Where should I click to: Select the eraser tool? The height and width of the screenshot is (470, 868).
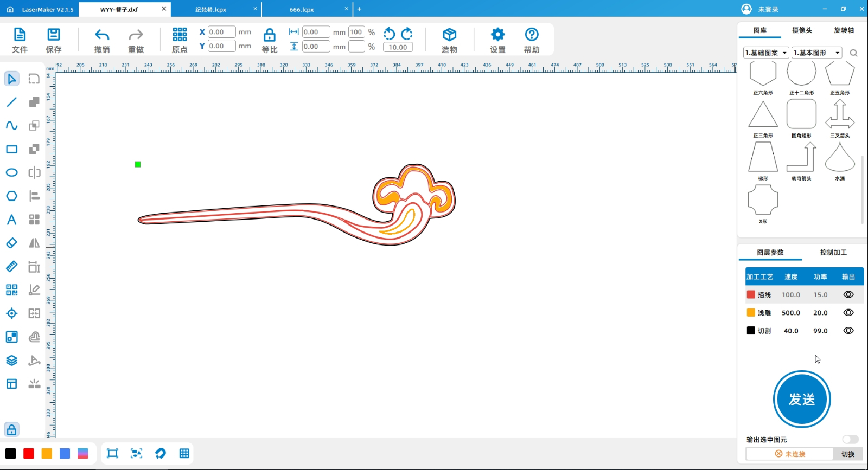(11, 243)
